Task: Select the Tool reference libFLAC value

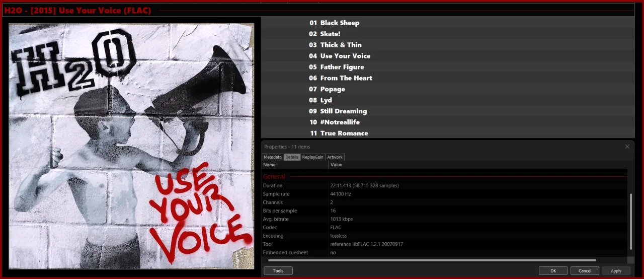Action: click(x=367, y=244)
